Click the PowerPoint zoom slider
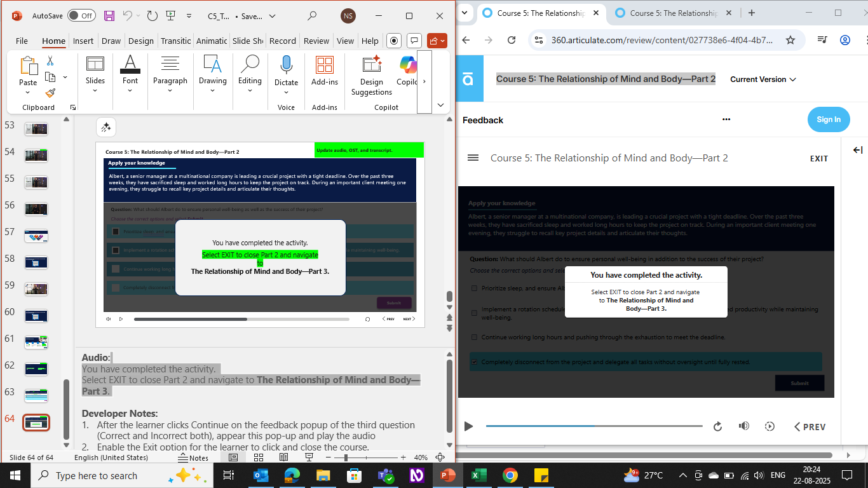 click(x=367, y=457)
